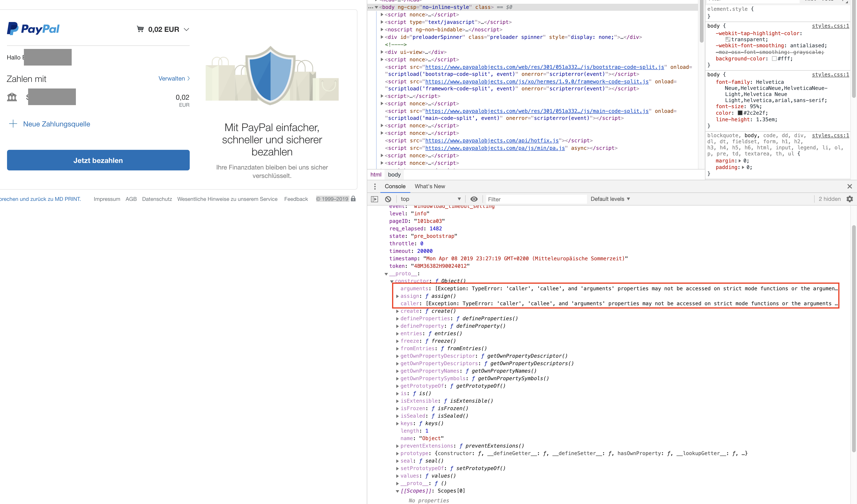Click the Feedback footer link
857x504 pixels.
pyautogui.click(x=296, y=199)
